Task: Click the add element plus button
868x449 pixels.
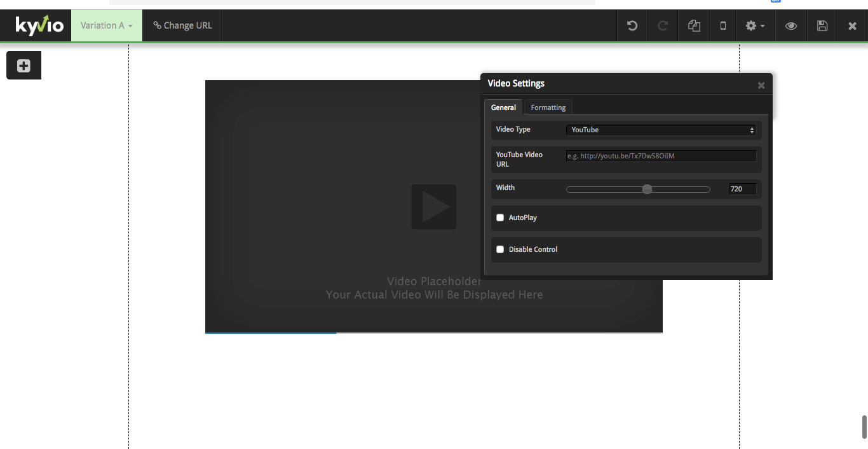Action: pyautogui.click(x=24, y=66)
